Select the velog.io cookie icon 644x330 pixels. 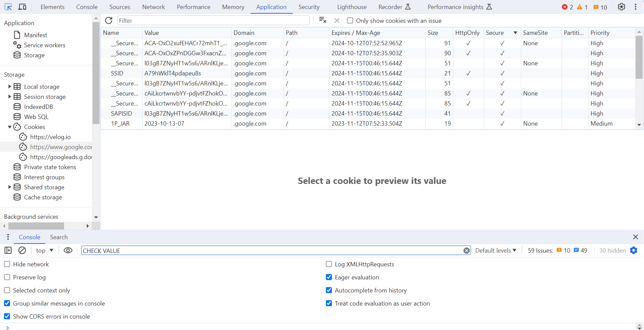23,137
